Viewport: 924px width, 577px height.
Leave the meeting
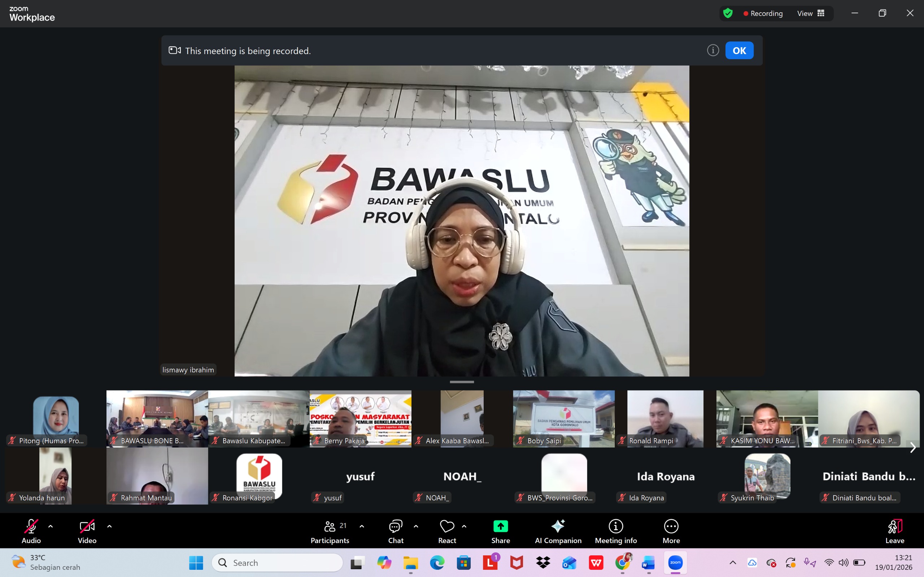(895, 530)
